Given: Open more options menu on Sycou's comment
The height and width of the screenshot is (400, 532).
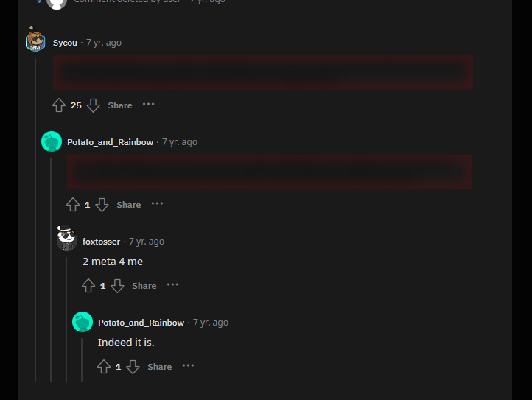Looking at the screenshot, I should pos(149,105).
